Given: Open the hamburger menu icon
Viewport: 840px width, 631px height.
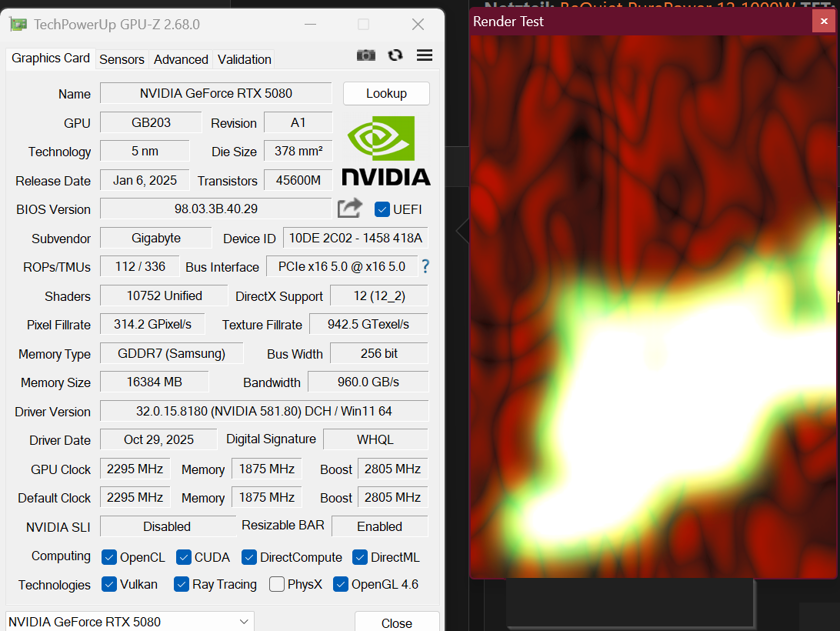Looking at the screenshot, I should tap(425, 55).
